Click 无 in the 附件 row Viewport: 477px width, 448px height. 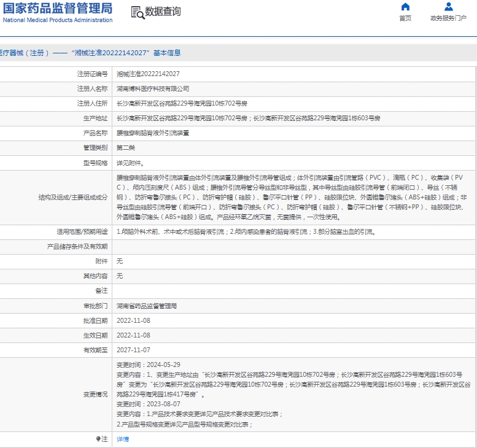(x=120, y=261)
